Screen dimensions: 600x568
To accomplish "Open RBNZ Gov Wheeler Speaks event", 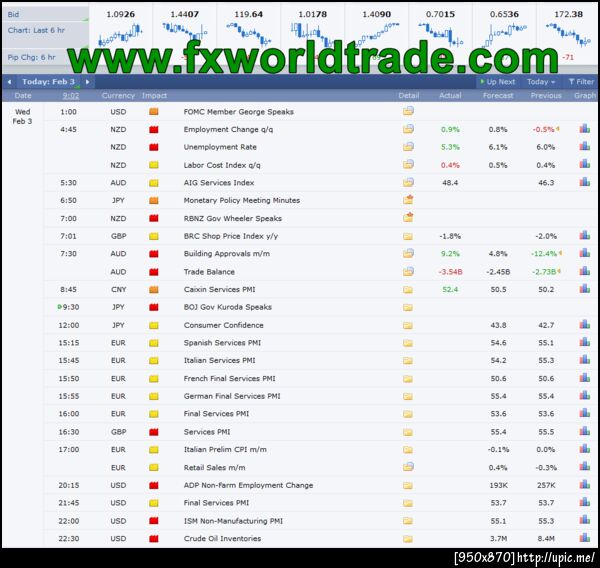I will pos(233,218).
